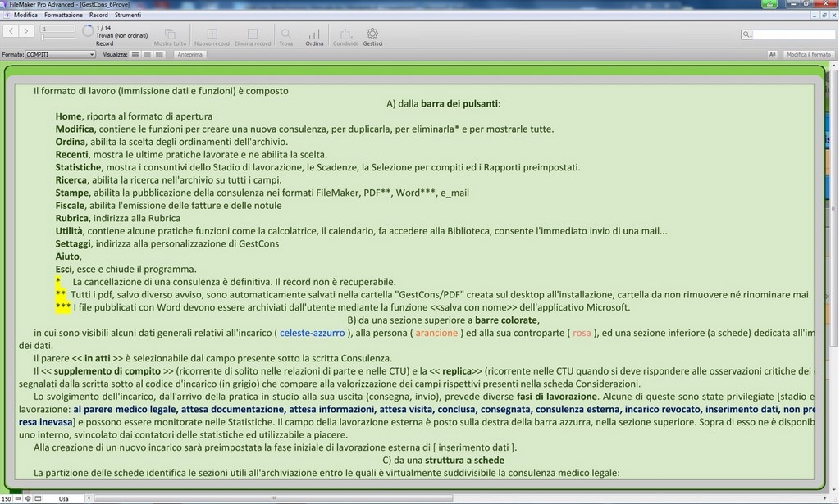
Task: Go to the previous record arrow
Action: (11, 31)
